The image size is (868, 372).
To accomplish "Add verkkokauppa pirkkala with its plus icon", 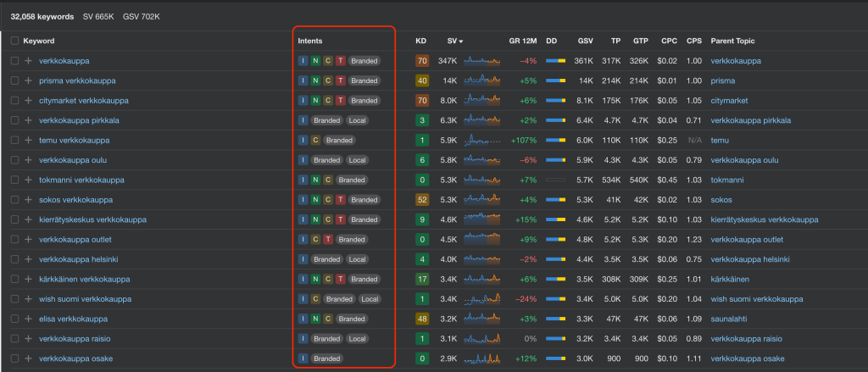I will point(28,120).
